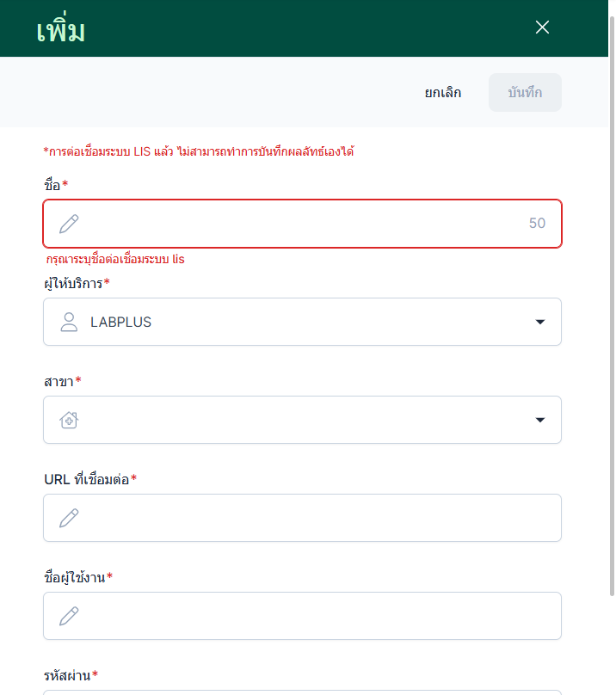616x695 pixels.
Task: Click the รหัสผ่าน password label
Action: (67, 675)
